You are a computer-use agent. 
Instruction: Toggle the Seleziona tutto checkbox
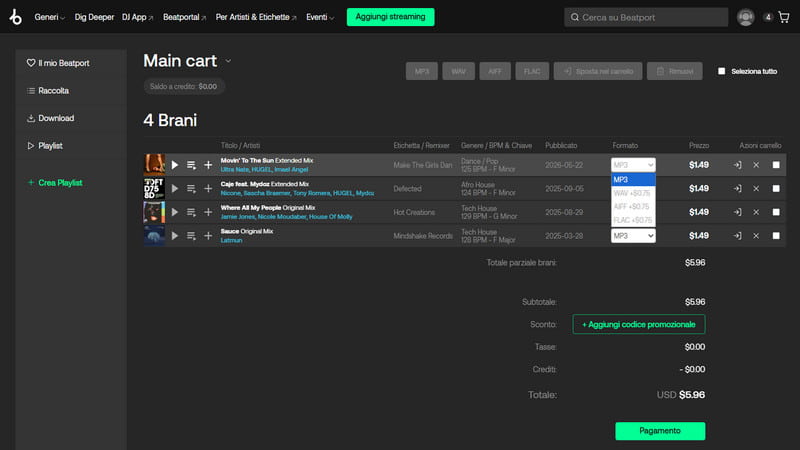tap(721, 71)
